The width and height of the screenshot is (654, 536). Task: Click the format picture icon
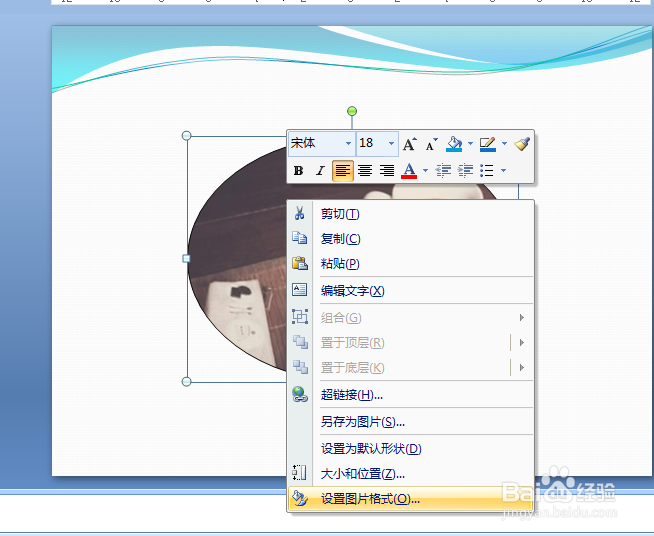[x=299, y=498]
